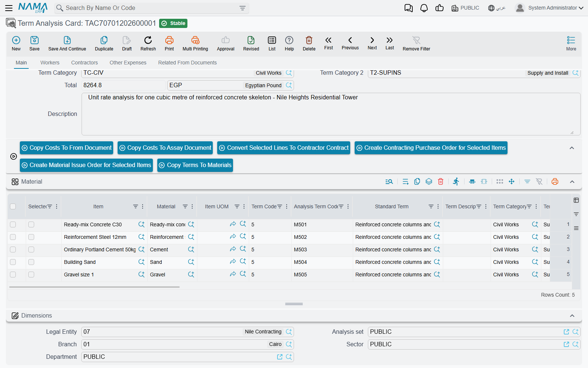
Task: Switch language to Arabic
Action: [497, 8]
